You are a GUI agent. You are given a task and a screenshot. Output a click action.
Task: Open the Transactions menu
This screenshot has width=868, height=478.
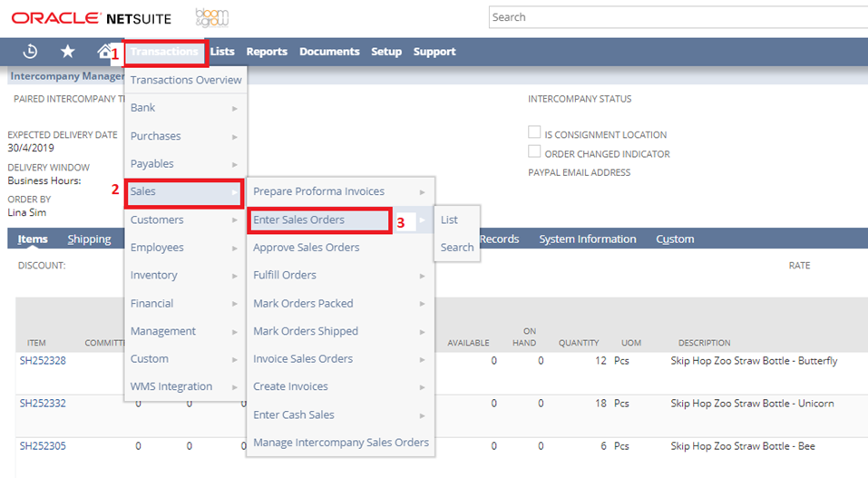(164, 52)
